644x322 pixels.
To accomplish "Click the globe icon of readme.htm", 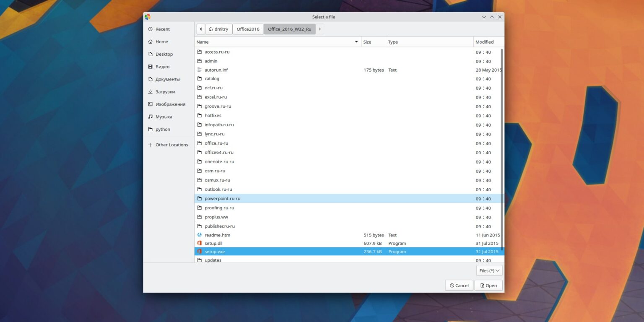I will tap(199, 235).
